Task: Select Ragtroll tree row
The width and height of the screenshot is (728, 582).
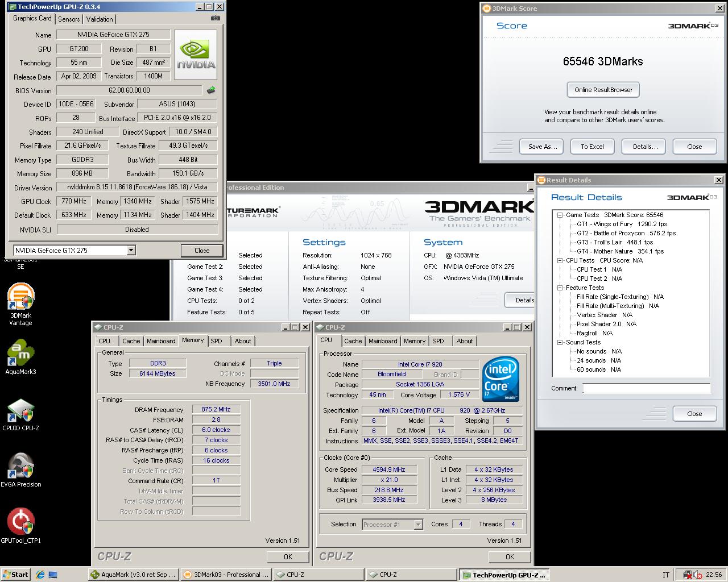Action: pyautogui.click(x=594, y=333)
